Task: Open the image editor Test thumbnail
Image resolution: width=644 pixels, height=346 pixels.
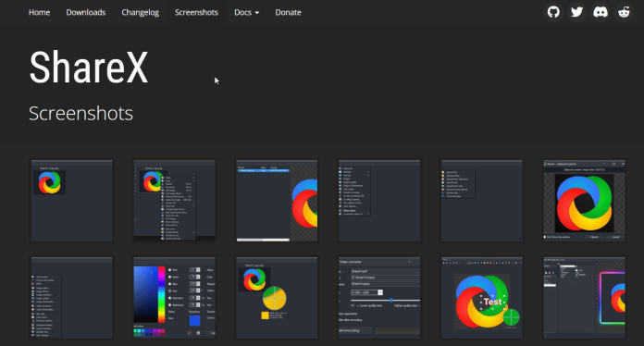Action: 482,298
